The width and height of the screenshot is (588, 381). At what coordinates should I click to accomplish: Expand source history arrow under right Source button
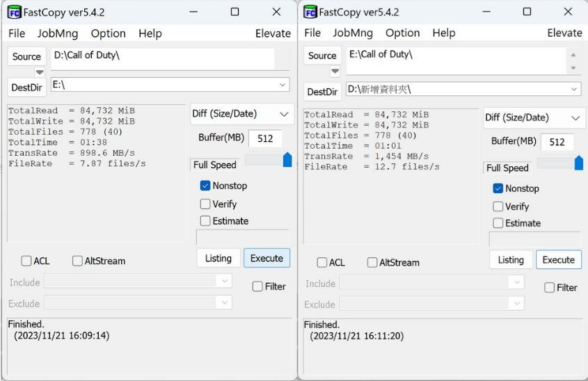(x=335, y=71)
